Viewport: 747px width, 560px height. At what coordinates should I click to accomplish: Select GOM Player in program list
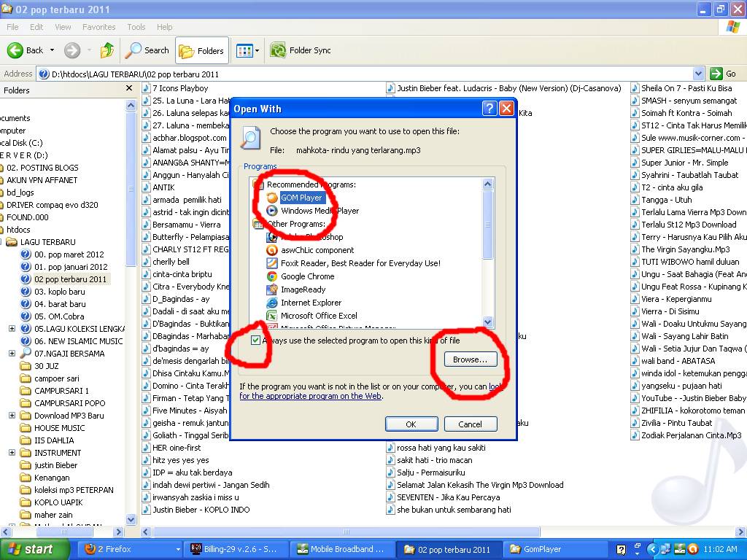click(x=301, y=198)
